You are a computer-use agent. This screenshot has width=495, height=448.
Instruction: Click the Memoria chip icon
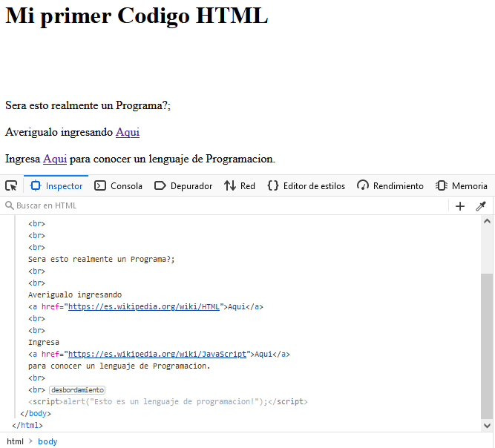coord(442,185)
